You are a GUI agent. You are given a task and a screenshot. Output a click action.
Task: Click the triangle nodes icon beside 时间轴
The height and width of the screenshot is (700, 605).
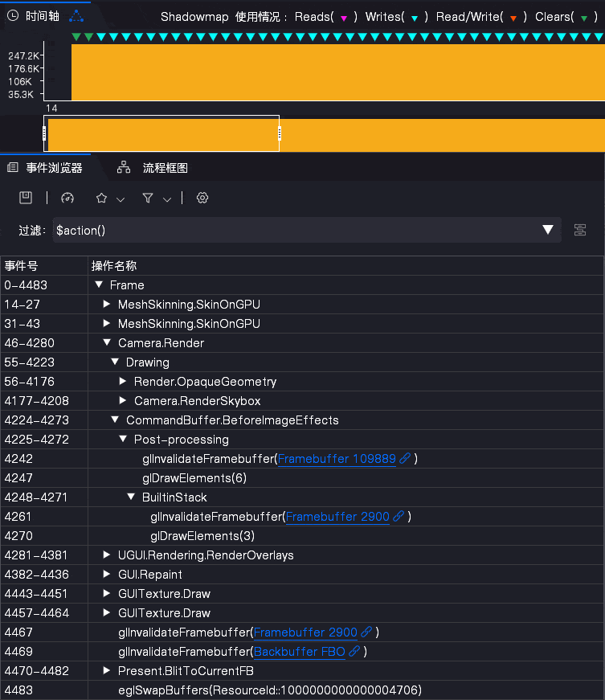76,17
